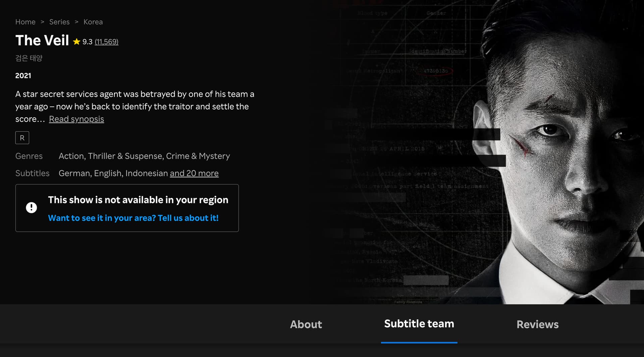Click the yellow star rating icon
The image size is (644, 357).
(x=76, y=42)
